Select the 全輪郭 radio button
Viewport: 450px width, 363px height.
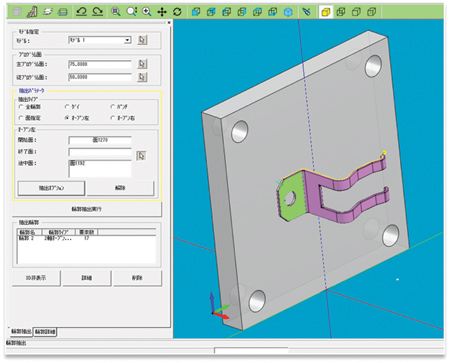pos(21,107)
